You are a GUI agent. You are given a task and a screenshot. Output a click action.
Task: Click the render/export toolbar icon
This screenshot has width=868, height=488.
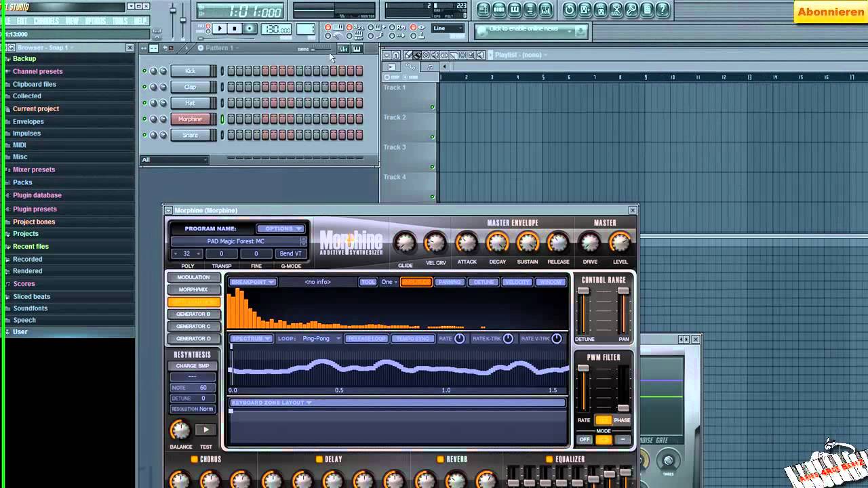[x=601, y=9]
